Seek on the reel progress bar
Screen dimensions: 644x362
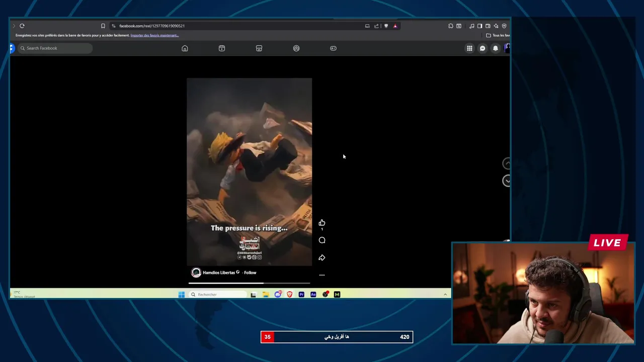click(x=249, y=283)
